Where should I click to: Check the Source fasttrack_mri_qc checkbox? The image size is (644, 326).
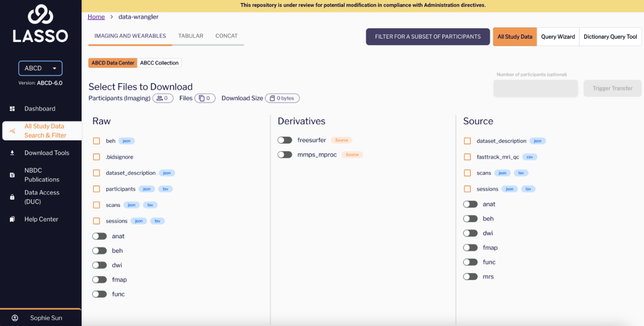tap(468, 157)
